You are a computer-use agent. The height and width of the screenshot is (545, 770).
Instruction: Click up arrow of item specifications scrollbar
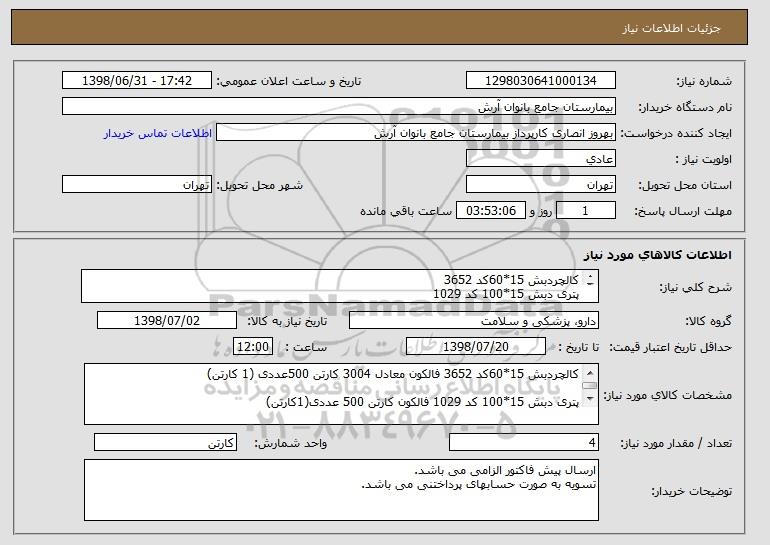pyautogui.click(x=590, y=373)
